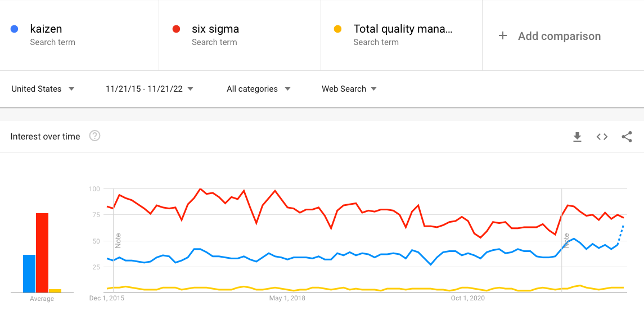Click the red six sigma average bar

[42, 253]
